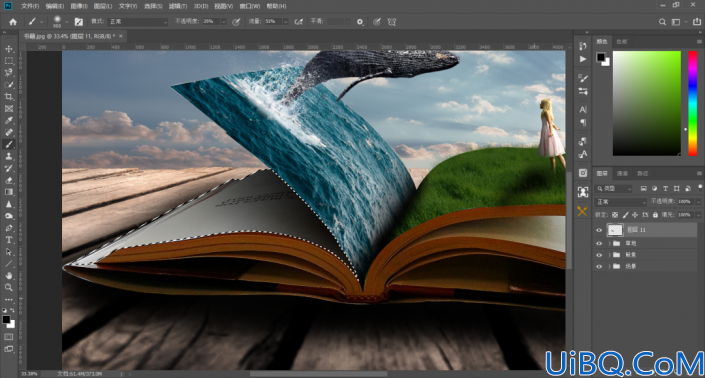This screenshot has height=378, width=705.
Task: Open the brush settings panel icon
Action: [79, 22]
